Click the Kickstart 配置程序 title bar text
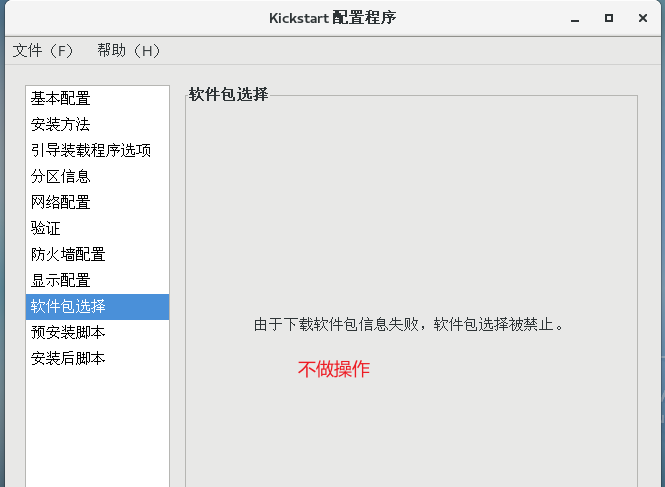The width and height of the screenshot is (665, 487). pos(332,18)
